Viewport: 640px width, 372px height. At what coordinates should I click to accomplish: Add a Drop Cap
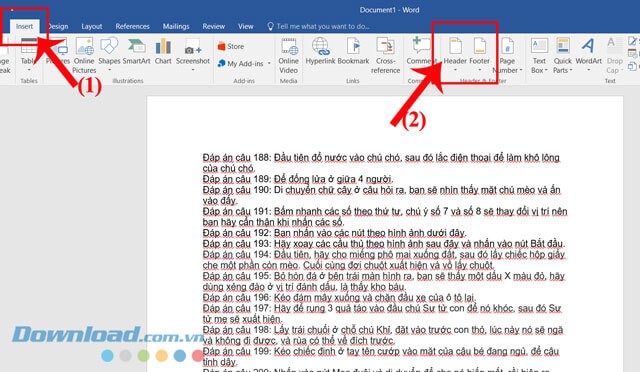point(614,56)
